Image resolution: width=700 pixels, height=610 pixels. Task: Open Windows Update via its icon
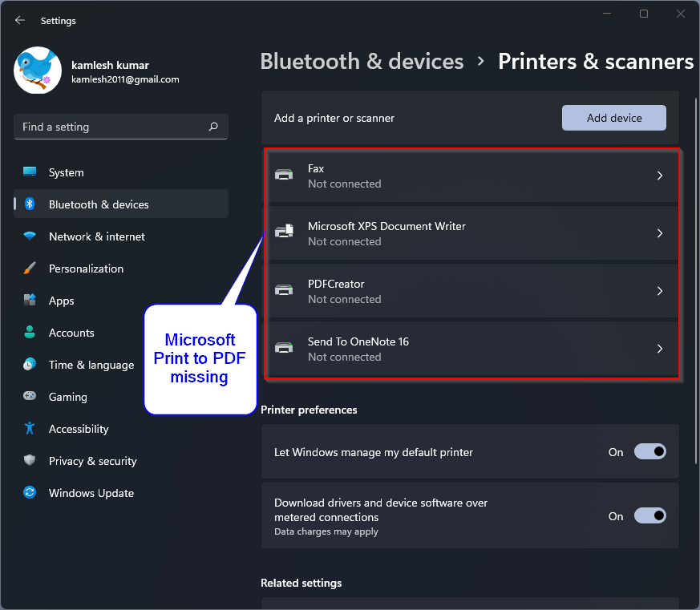(x=30, y=493)
